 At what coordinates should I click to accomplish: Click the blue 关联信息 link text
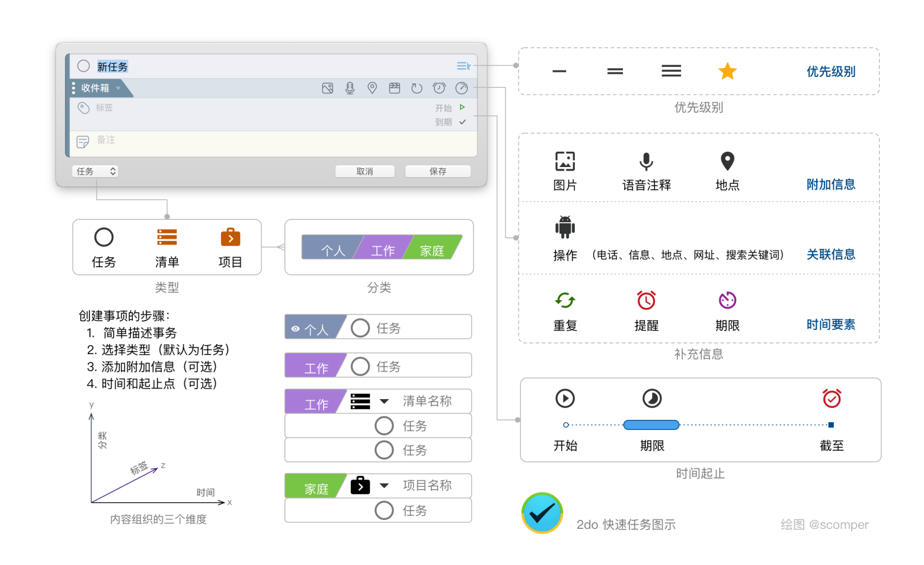[831, 255]
